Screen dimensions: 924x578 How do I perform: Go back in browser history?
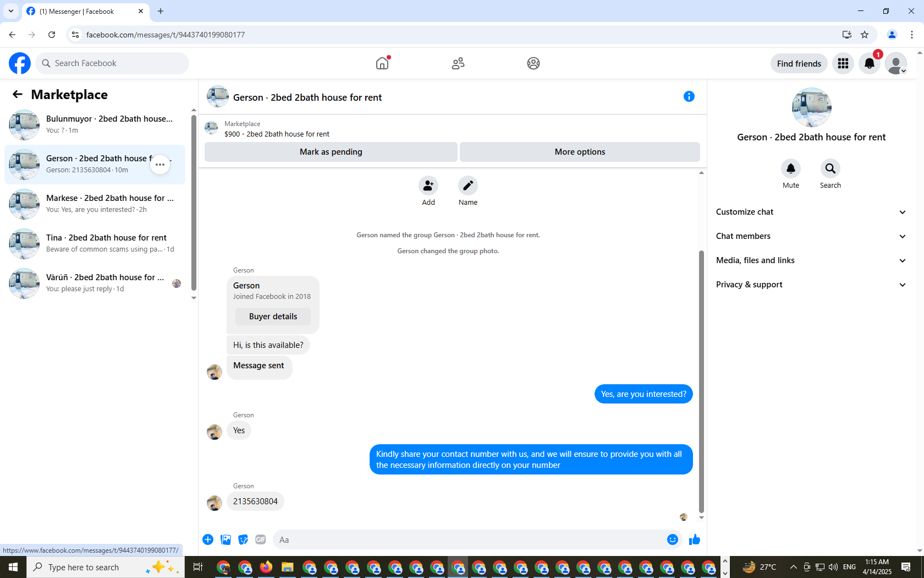12,35
